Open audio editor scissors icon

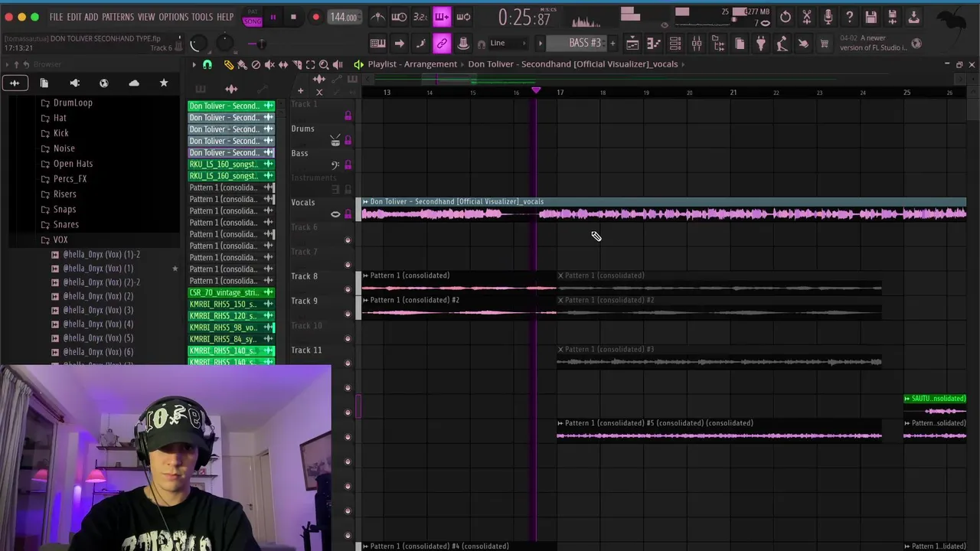click(807, 17)
